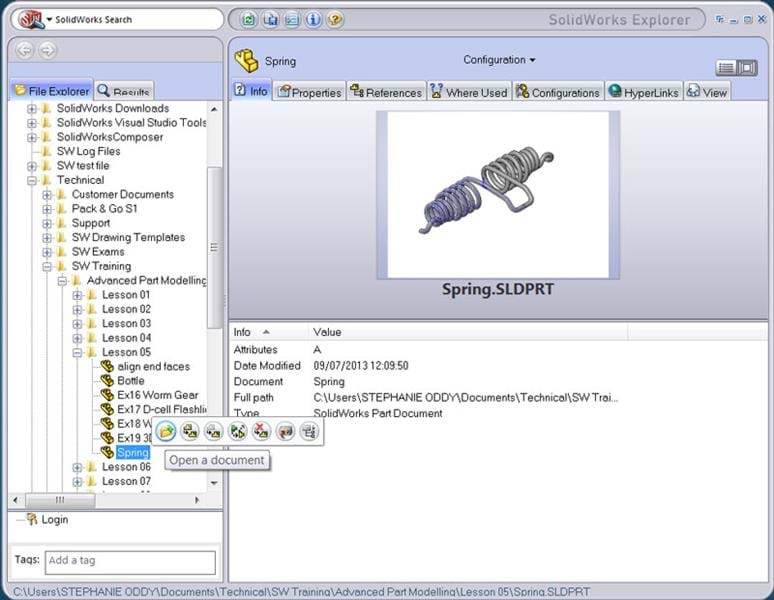Collapse the Lesson 05 folder
774x600 pixels.
[77, 353]
